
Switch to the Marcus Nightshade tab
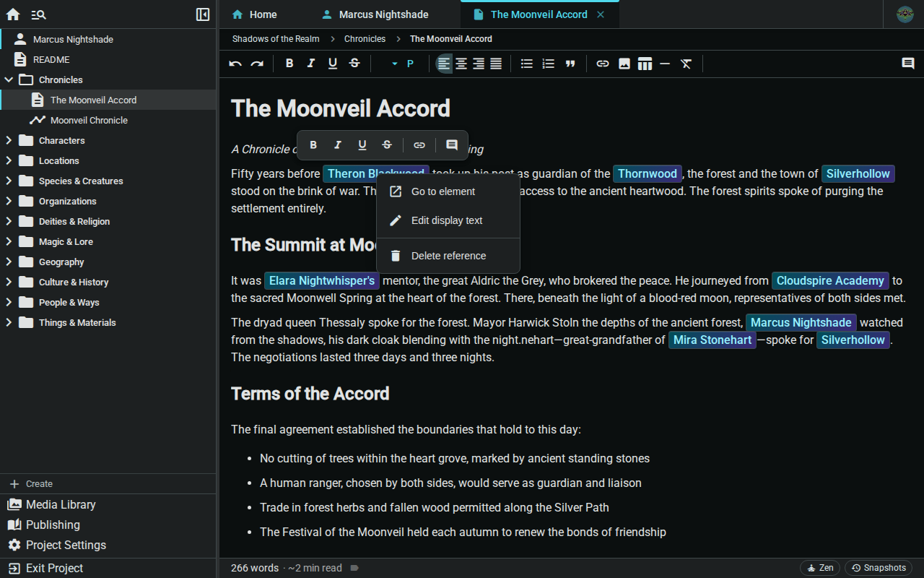click(375, 14)
